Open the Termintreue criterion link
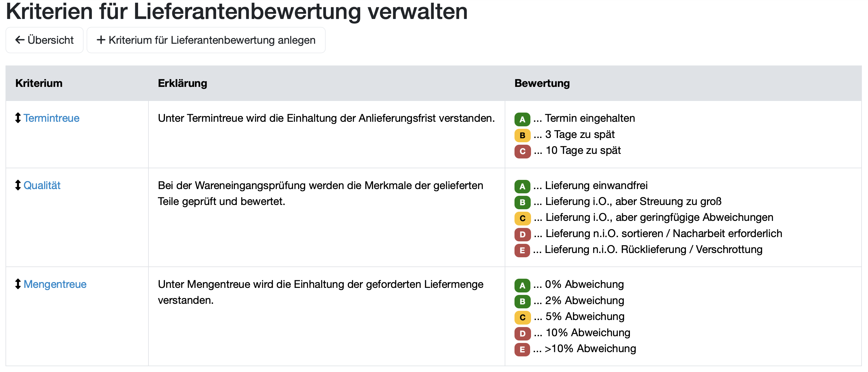Screen dimensions: 868x372 51,118
